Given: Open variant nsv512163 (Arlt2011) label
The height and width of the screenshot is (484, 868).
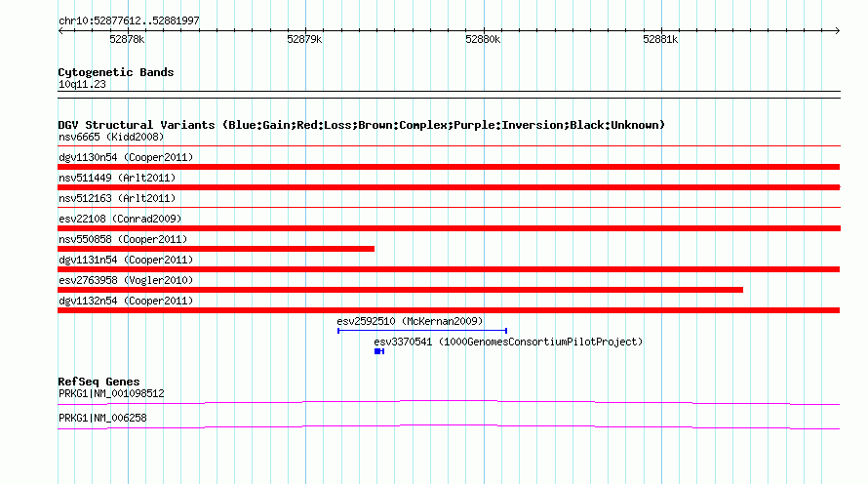Looking at the screenshot, I should (x=117, y=198).
